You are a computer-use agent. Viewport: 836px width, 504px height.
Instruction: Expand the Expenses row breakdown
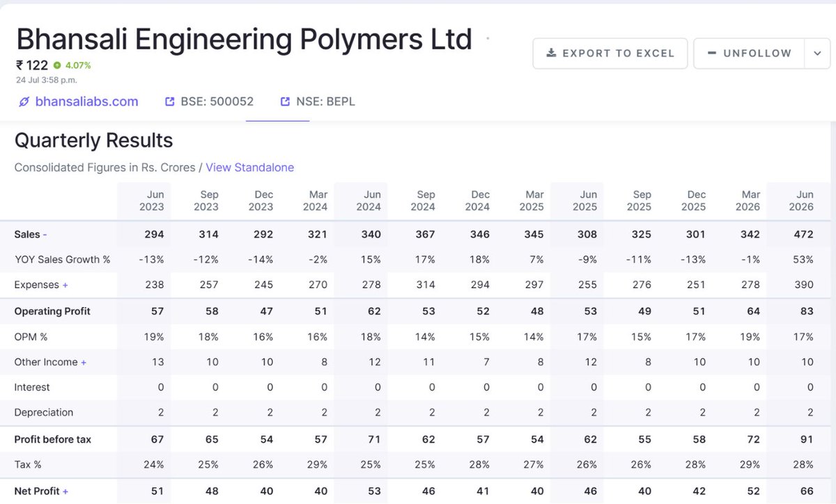pyautogui.click(x=65, y=285)
